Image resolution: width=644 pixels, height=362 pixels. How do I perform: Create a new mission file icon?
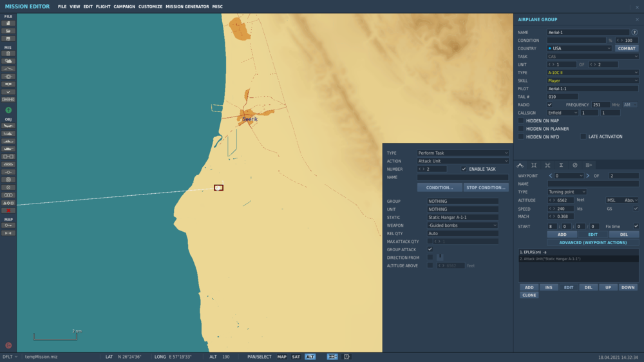[8, 23]
